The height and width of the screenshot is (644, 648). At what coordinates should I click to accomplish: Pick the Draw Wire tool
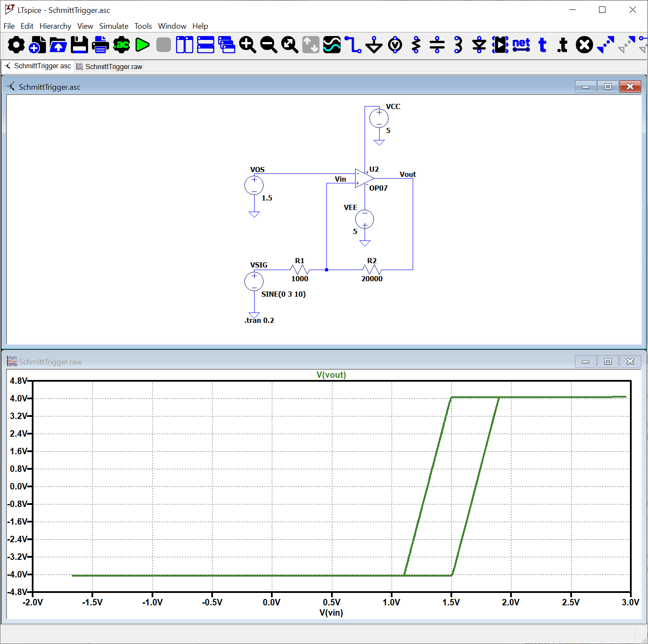coord(353,45)
